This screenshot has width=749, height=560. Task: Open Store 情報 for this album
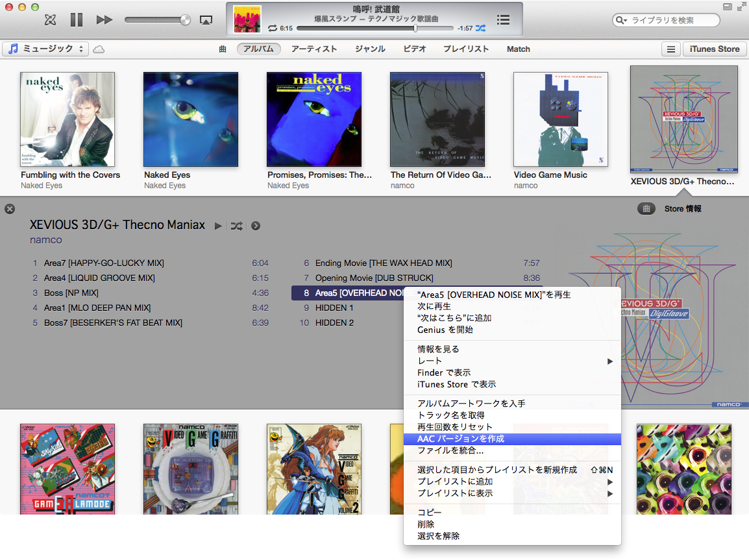click(x=683, y=209)
